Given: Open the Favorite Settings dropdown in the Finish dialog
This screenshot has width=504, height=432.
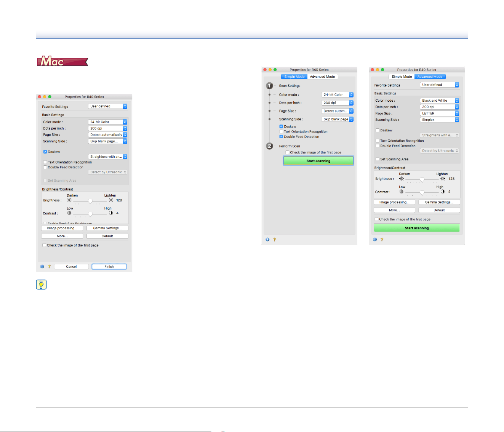Looking at the screenshot, I should coord(107,106).
